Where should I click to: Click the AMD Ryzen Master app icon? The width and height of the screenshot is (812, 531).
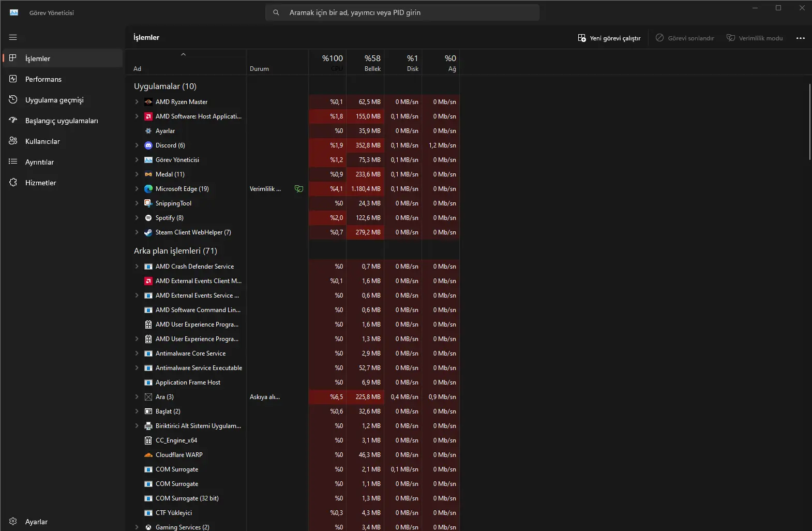click(148, 102)
